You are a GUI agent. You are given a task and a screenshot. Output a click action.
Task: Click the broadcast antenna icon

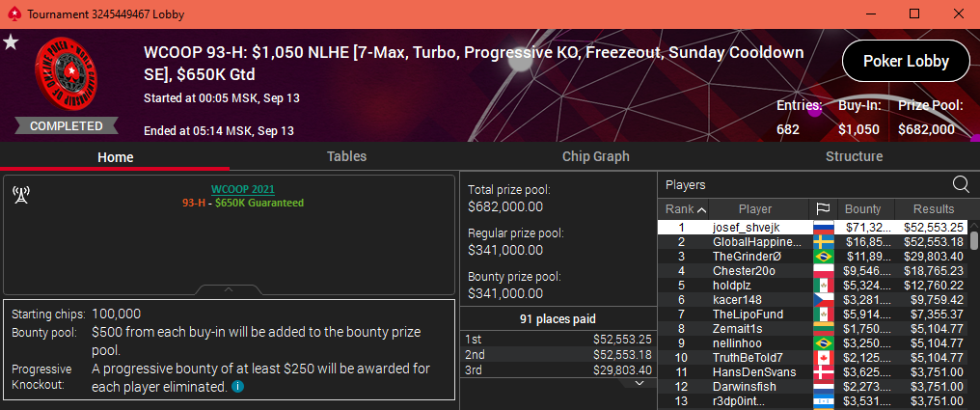coord(21,195)
